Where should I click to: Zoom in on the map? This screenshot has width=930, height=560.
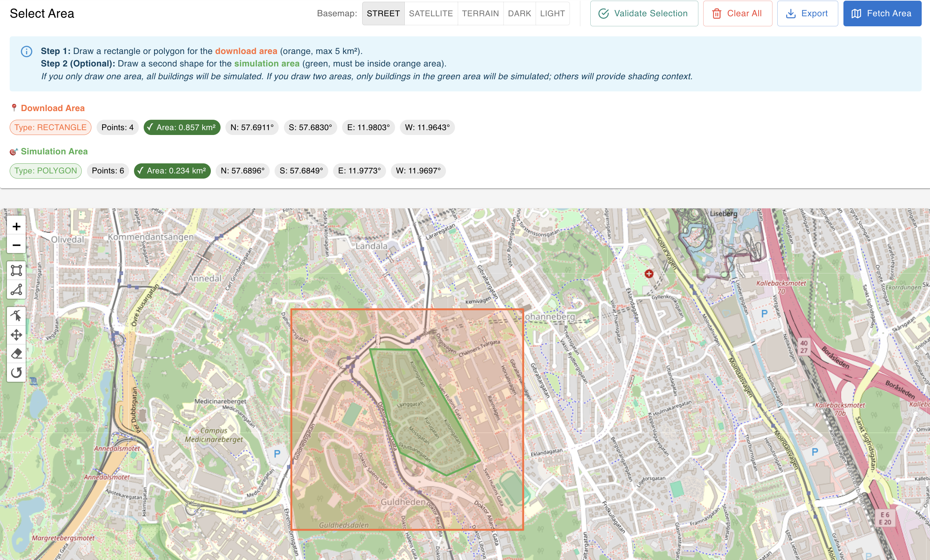coord(16,226)
